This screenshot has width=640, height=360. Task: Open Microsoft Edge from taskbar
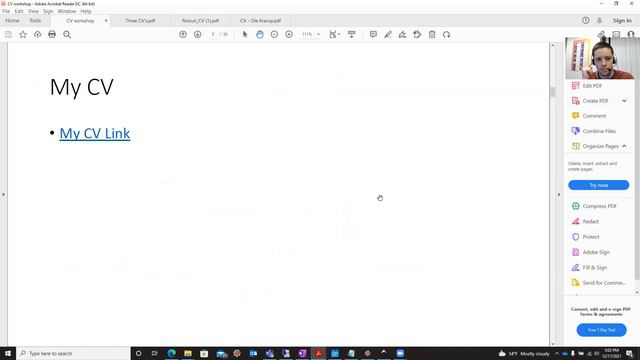(171, 353)
